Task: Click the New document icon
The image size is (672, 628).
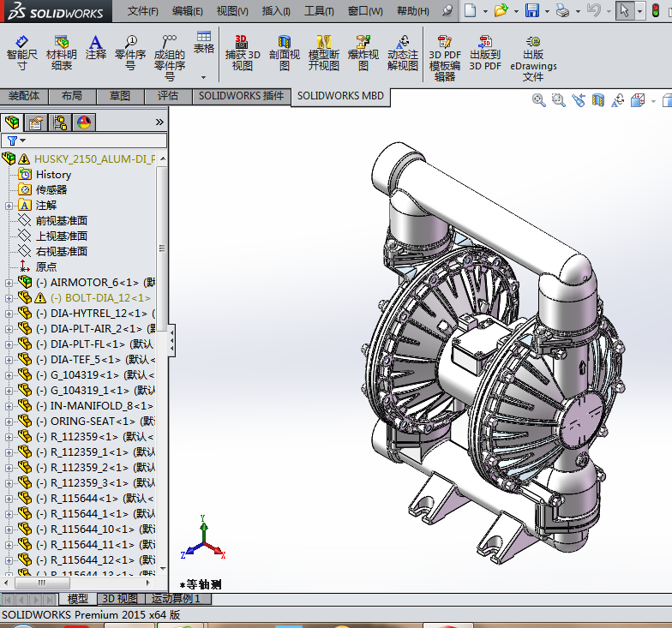Action: click(470, 10)
